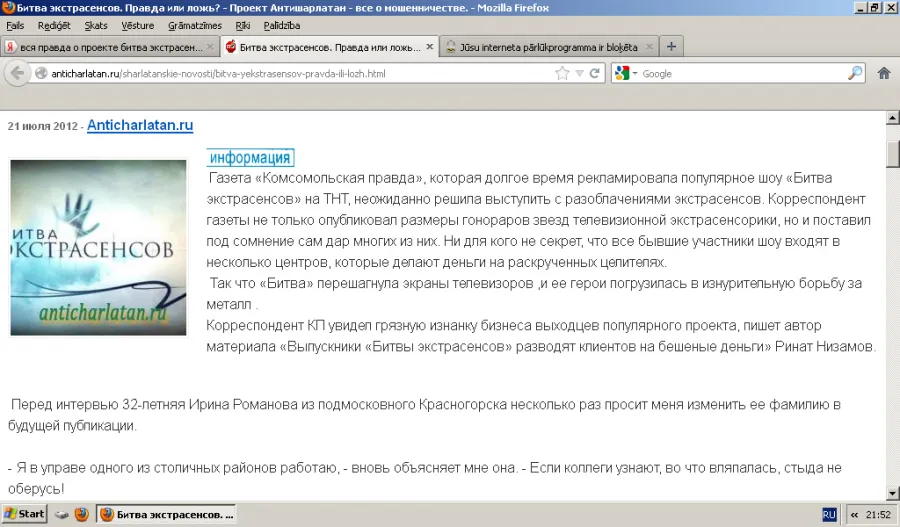The width and height of the screenshot is (900, 527).
Task: Click the padlock favicon on third tab
Action: click(x=451, y=47)
